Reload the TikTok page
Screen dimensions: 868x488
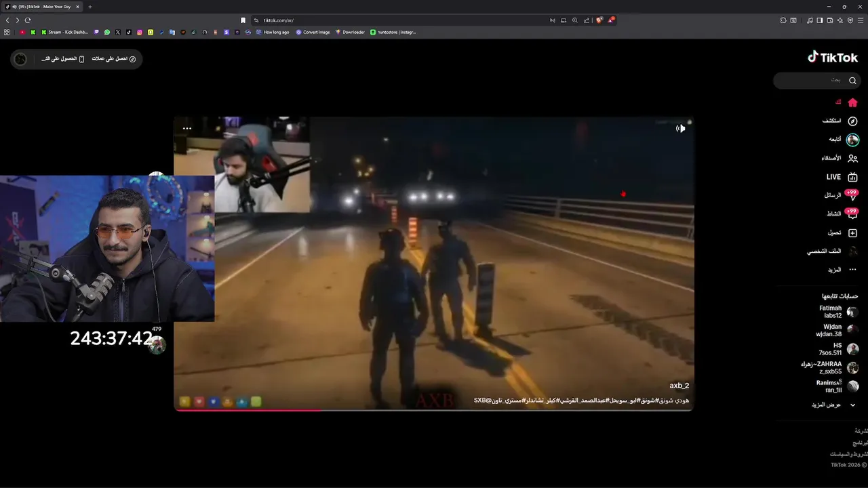28,20
